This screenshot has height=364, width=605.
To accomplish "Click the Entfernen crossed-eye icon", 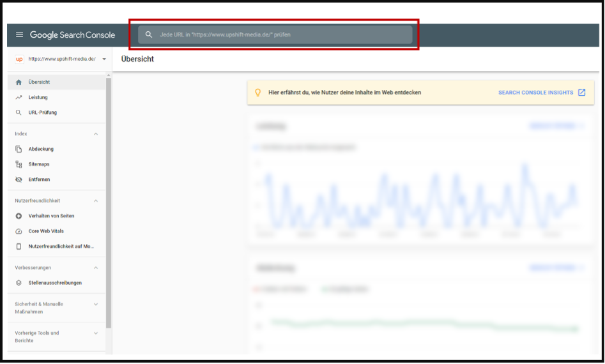I will (19, 180).
